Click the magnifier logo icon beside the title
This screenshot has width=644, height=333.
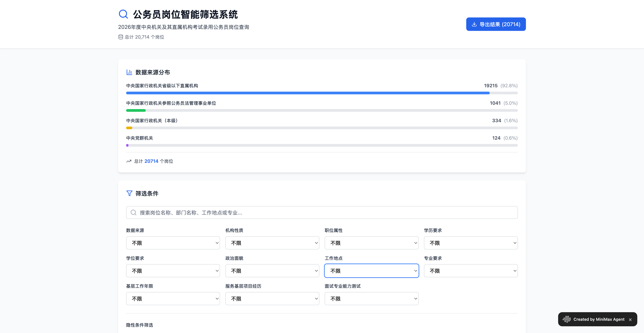point(123,14)
